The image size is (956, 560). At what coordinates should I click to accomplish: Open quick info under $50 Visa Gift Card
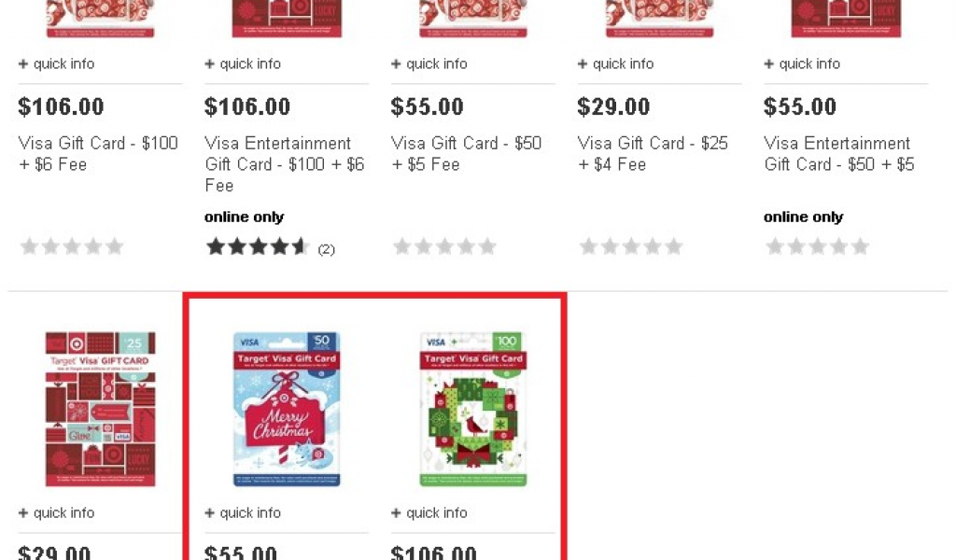429,64
